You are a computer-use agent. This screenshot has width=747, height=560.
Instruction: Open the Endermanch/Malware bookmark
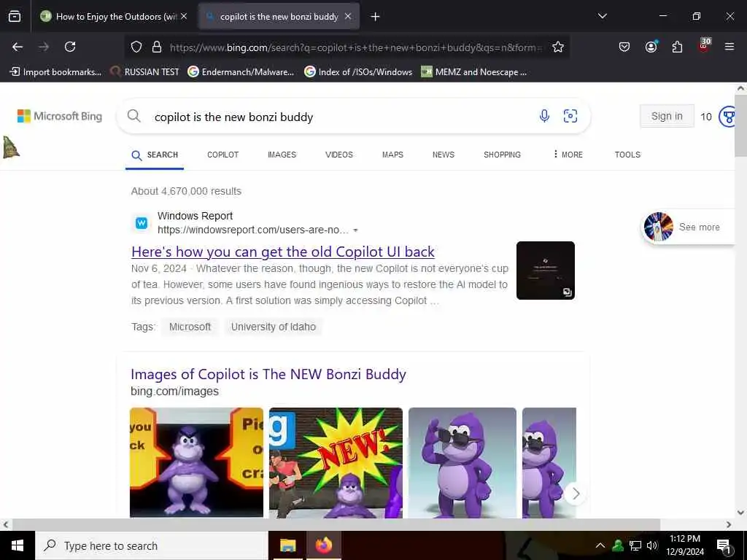(x=241, y=72)
